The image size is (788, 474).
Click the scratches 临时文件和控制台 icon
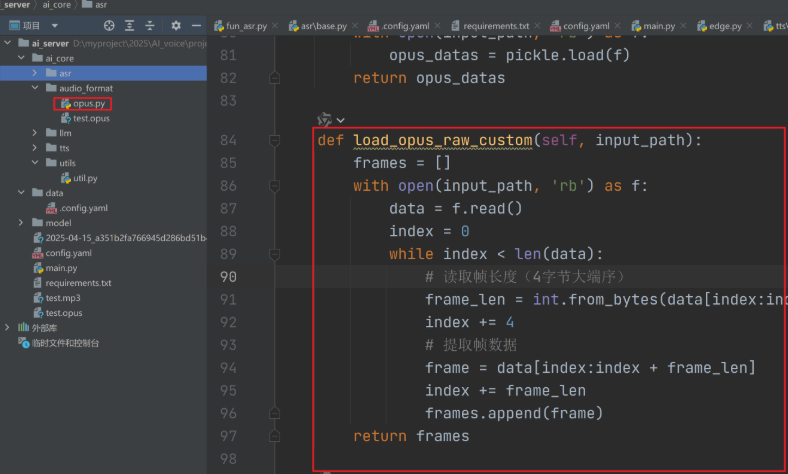(24, 343)
